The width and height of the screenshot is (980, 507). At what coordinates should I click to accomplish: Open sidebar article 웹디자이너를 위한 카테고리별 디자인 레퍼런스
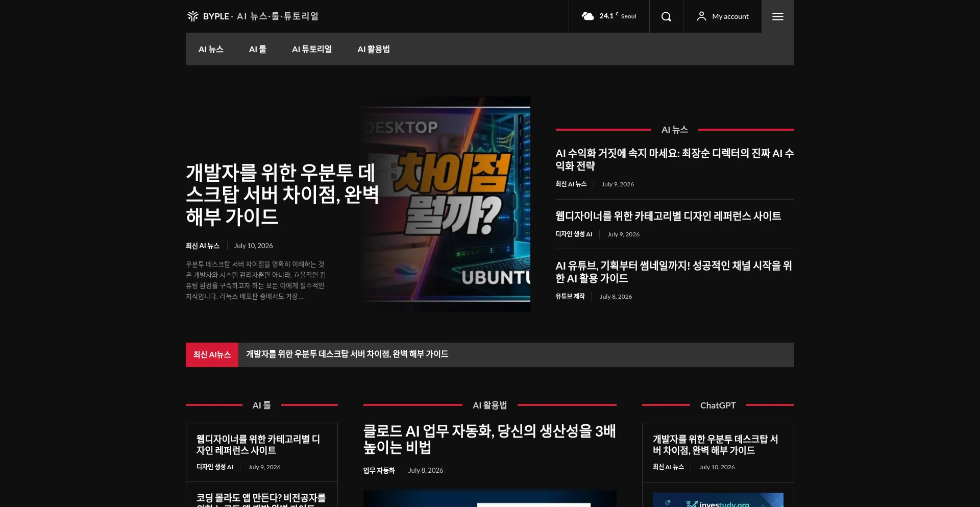click(668, 216)
